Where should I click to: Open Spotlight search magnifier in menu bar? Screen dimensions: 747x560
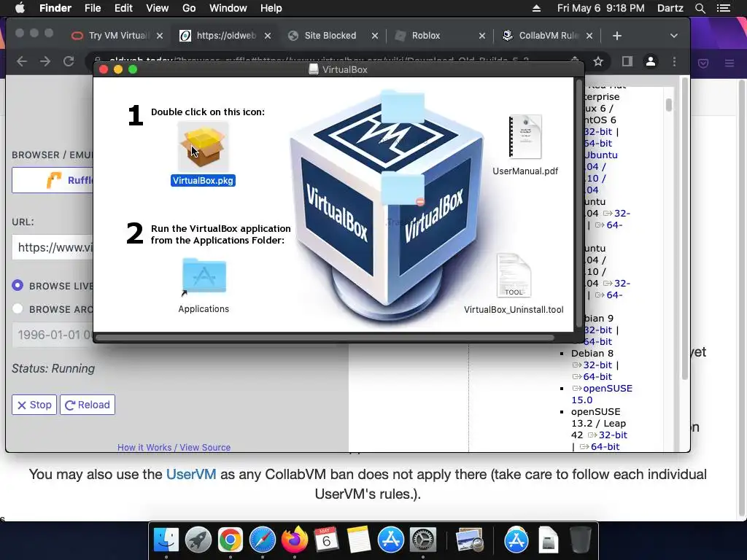pyautogui.click(x=700, y=8)
